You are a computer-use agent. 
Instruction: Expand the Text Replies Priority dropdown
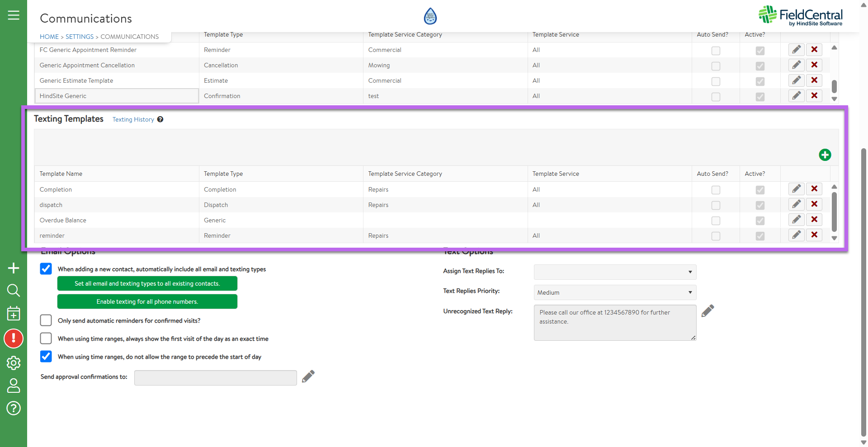click(x=614, y=292)
